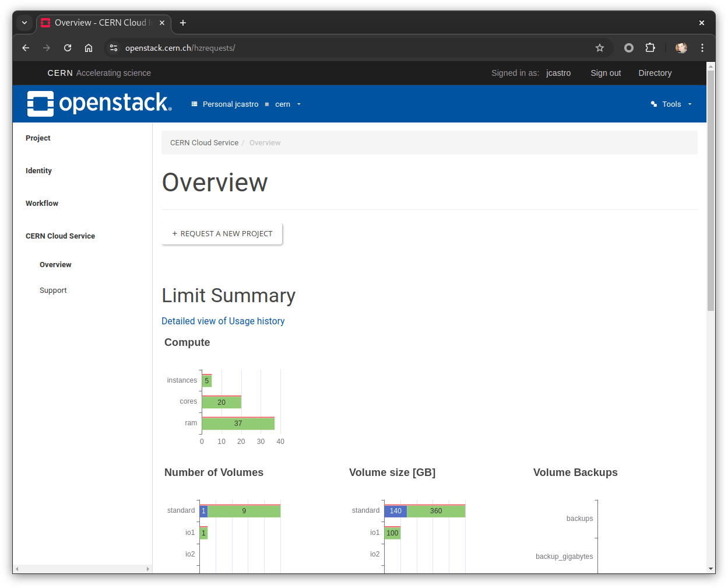Image resolution: width=728 pixels, height=588 pixels.
Task: Open the Detailed view of Usage history link
Action: 223,321
